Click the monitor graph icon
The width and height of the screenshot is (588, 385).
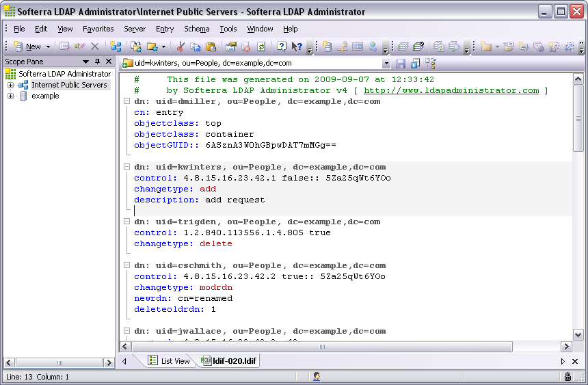point(358,47)
